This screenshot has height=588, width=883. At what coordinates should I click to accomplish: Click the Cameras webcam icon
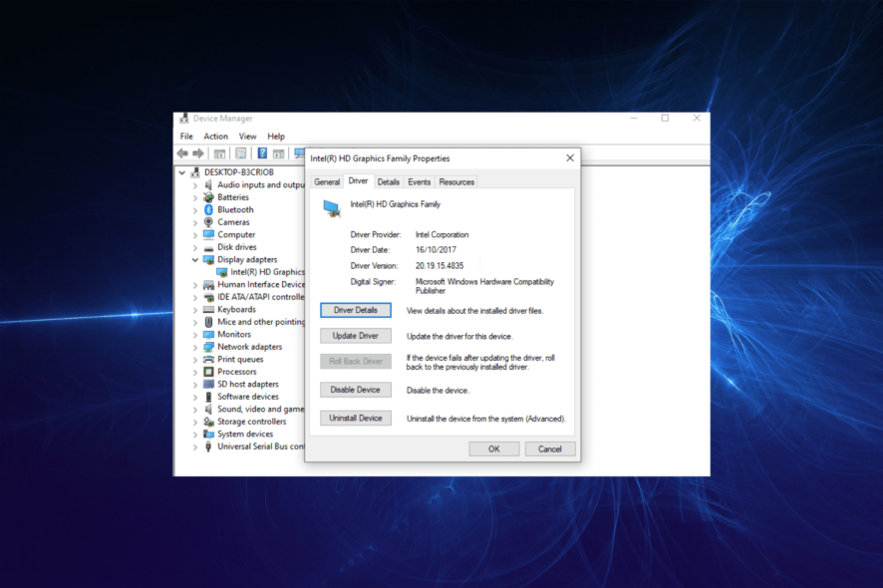[209, 221]
